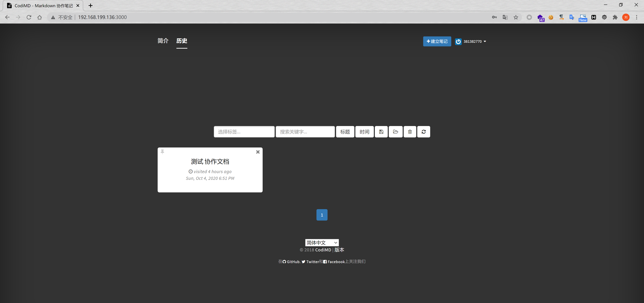Click the import history folder icon
The image size is (644, 303).
tap(395, 132)
